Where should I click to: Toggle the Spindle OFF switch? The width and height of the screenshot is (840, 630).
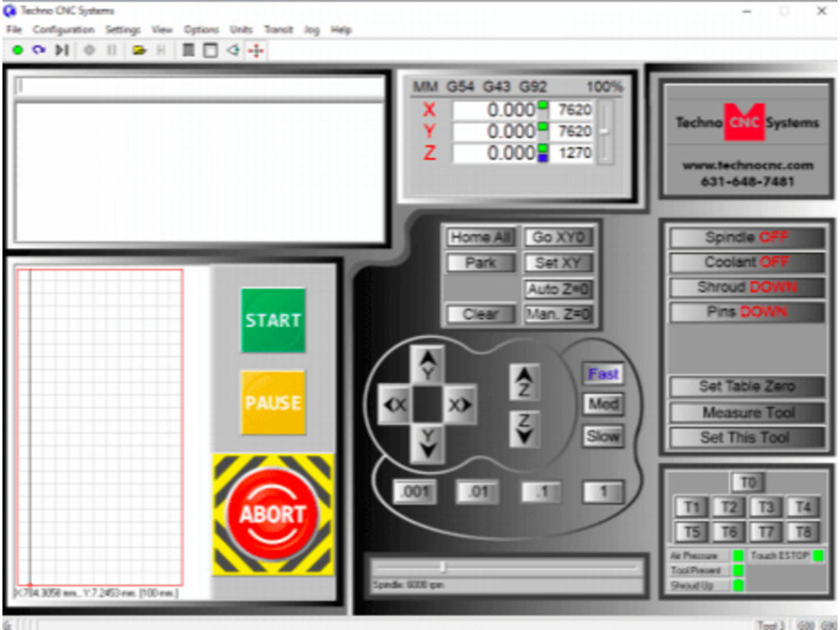[746, 237]
